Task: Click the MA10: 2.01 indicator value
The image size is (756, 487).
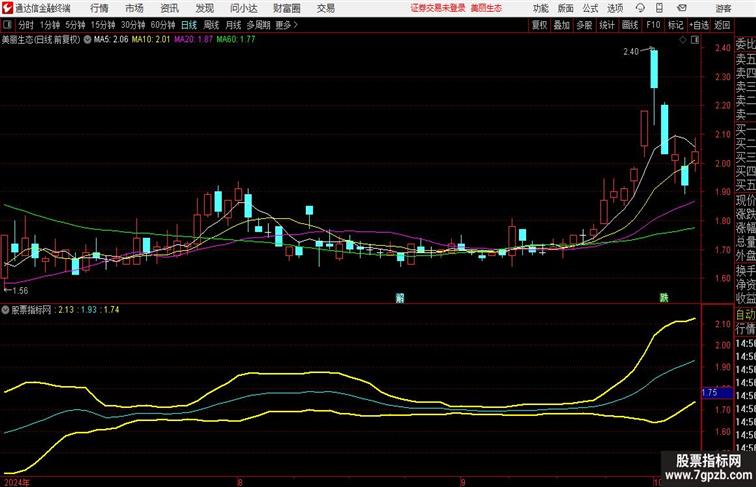Action: click(151, 40)
